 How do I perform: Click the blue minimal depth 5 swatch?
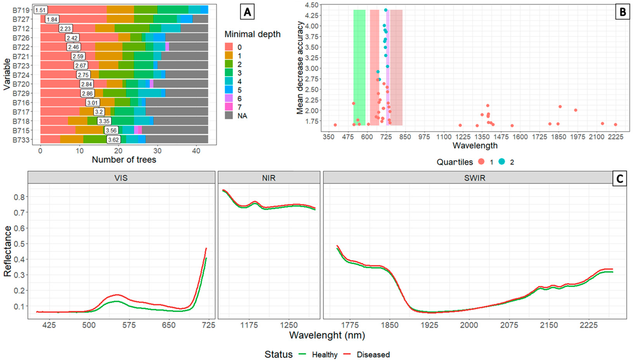229,90
